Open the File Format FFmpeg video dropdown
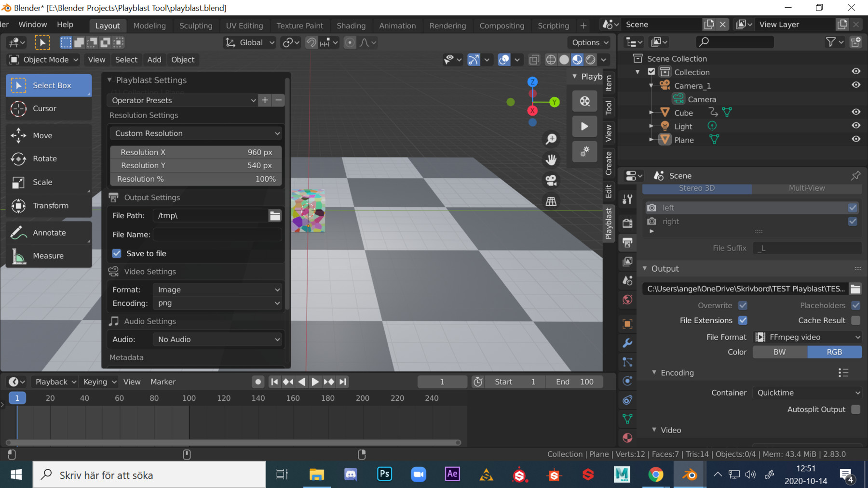The width and height of the screenshot is (868, 488). [x=808, y=337]
